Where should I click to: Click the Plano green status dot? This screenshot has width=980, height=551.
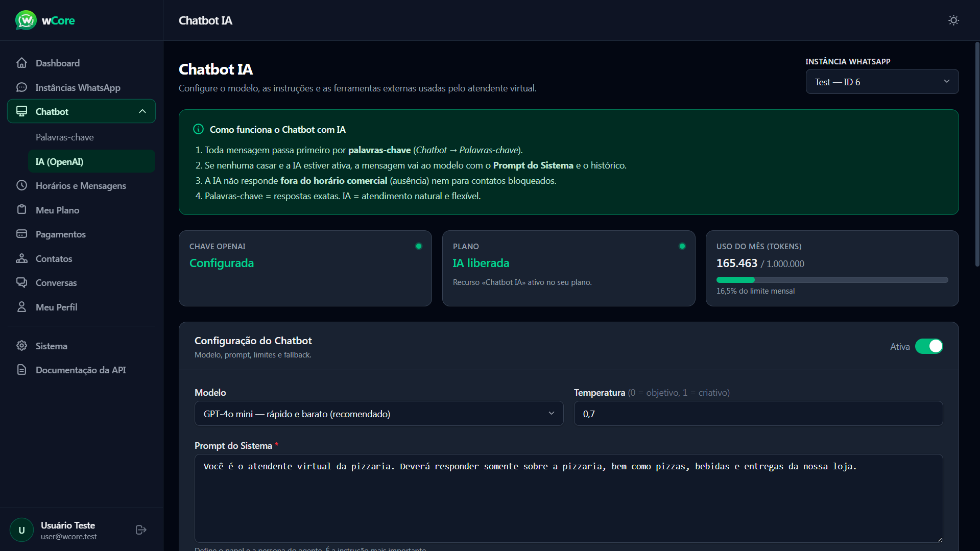coord(682,246)
